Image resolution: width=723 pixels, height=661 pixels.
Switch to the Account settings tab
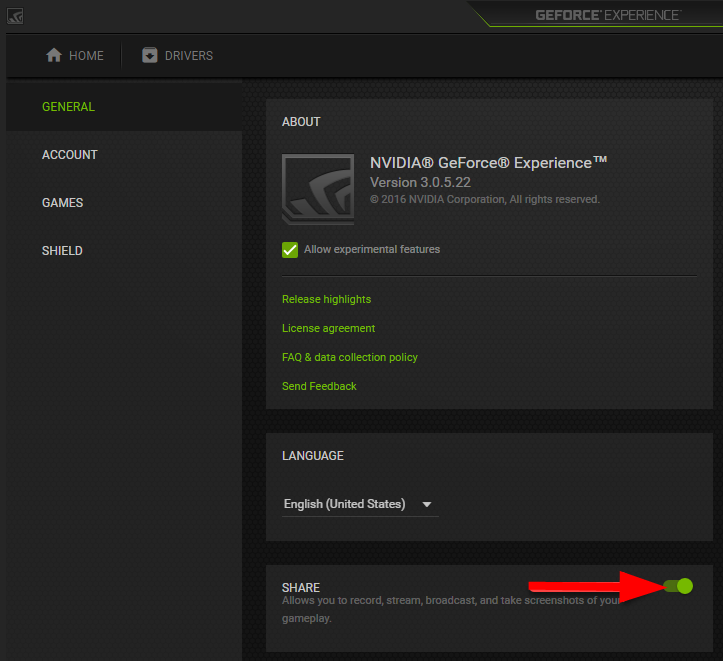tap(70, 155)
